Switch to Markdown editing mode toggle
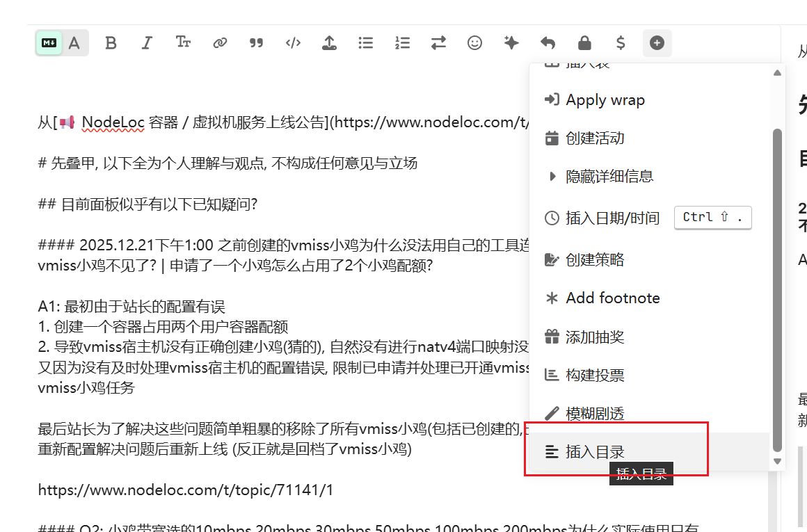 pyautogui.click(x=49, y=43)
